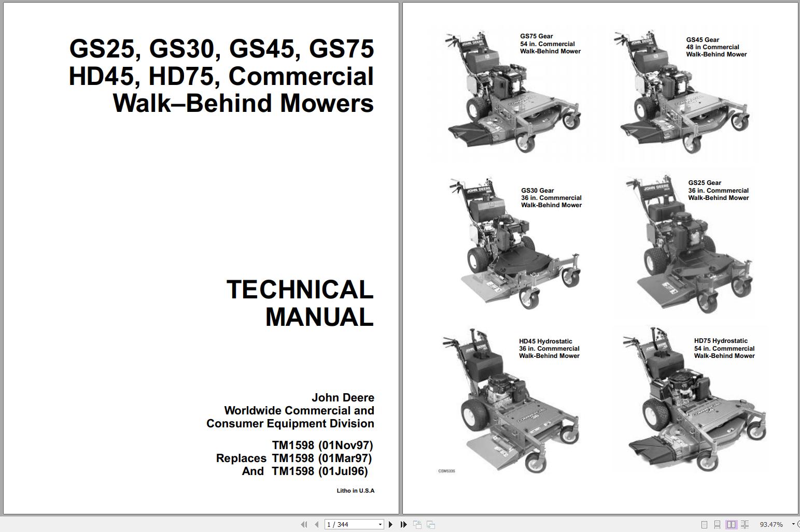Click the CSM5335 figure code

pos(446,471)
